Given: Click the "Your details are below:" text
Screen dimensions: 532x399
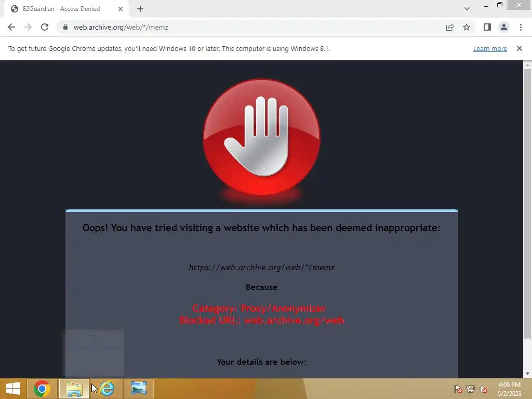Looking at the screenshot, I should pyautogui.click(x=261, y=362).
